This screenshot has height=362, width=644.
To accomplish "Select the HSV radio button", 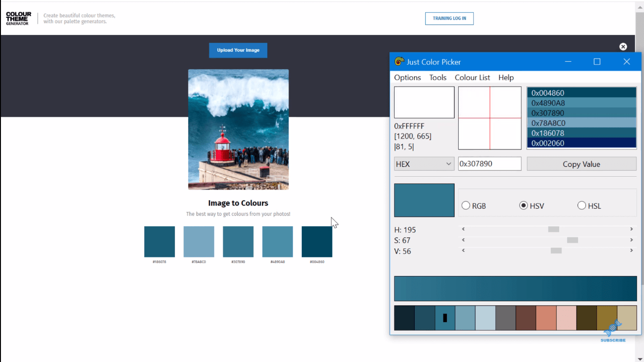I will click(523, 206).
